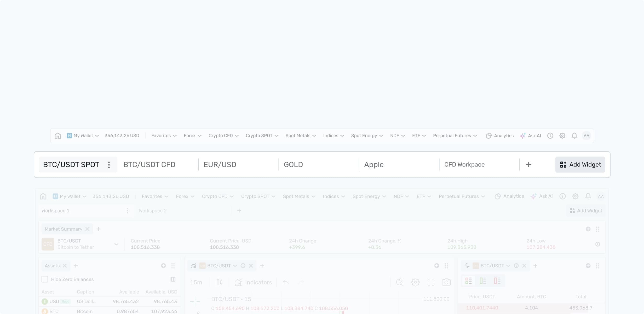The height and width of the screenshot is (314, 644).
Task: Click the USD asset row
Action: (x=110, y=301)
